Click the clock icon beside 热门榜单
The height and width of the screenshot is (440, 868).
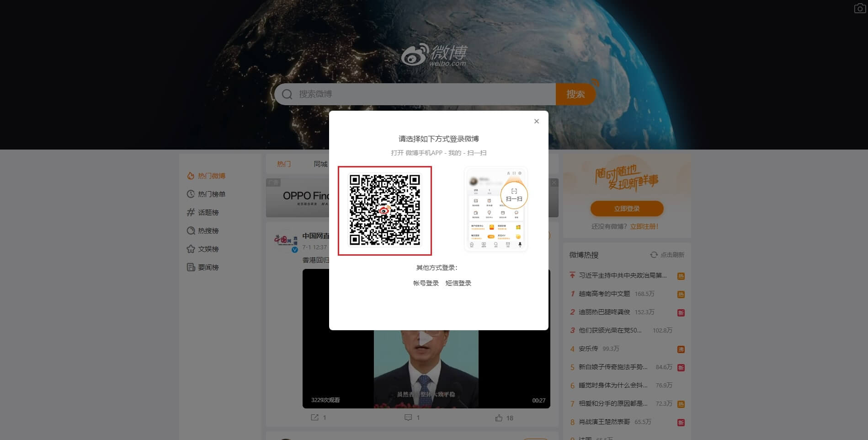191,194
